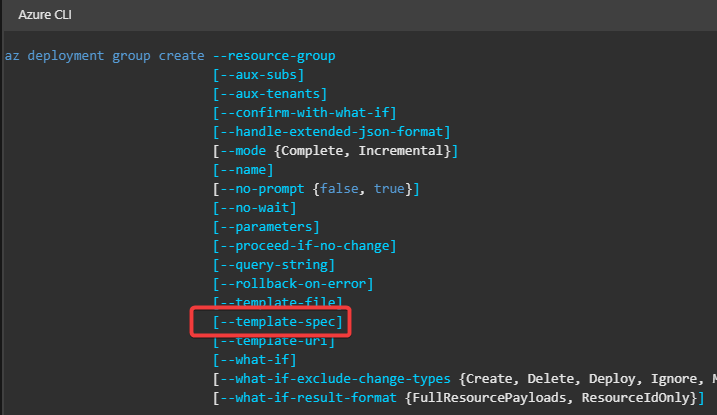The image size is (717, 415).
Task: Click the highlighted --template-spec parameter
Action: point(278,322)
